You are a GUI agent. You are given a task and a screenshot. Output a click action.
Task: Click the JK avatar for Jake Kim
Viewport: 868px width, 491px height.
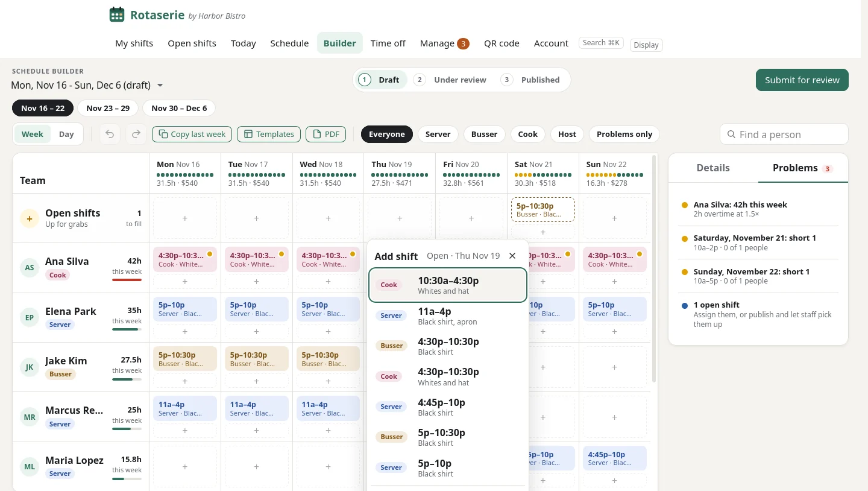30,367
